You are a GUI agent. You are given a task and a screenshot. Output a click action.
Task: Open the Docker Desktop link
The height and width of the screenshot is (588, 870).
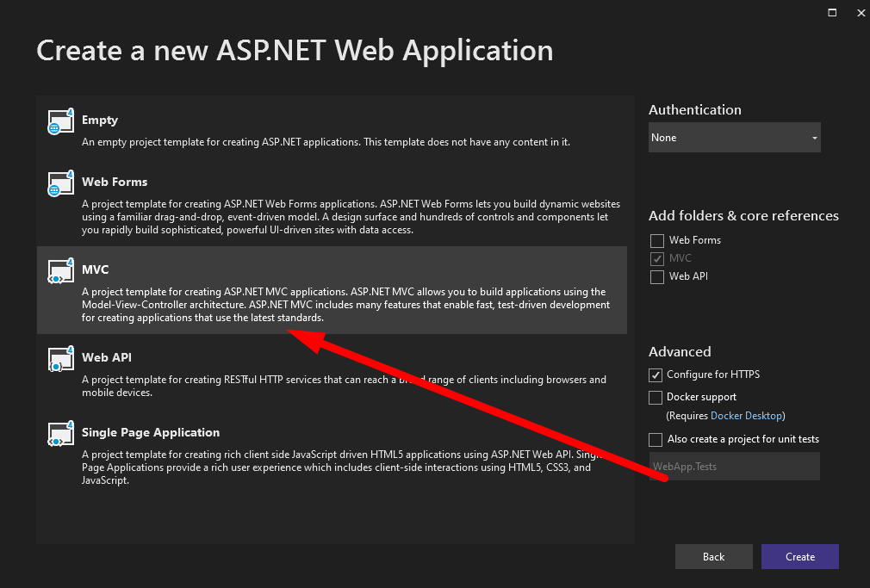coord(746,416)
